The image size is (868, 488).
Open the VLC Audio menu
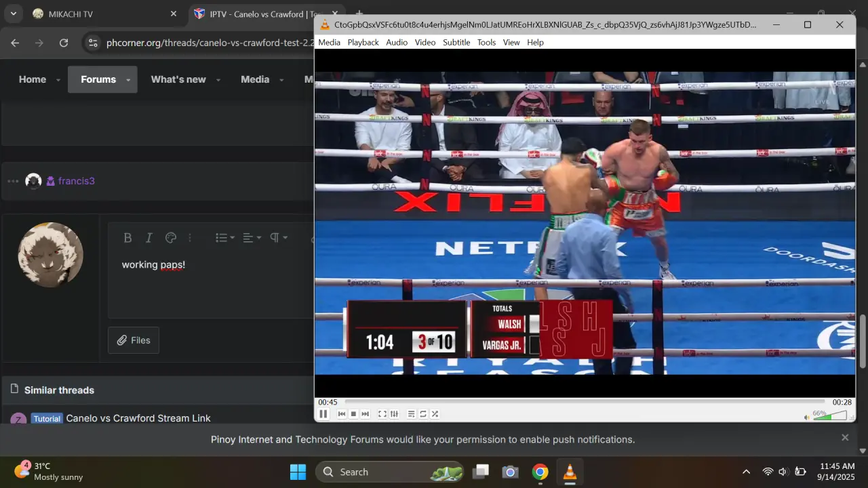pyautogui.click(x=397, y=42)
